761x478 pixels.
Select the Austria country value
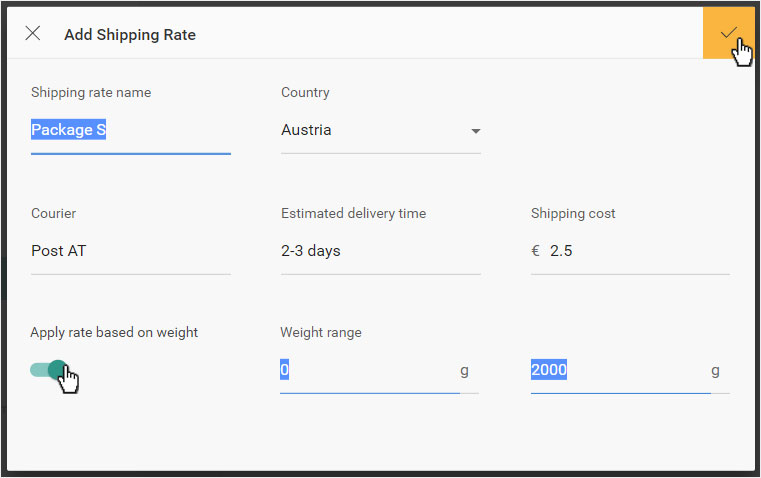pos(306,130)
